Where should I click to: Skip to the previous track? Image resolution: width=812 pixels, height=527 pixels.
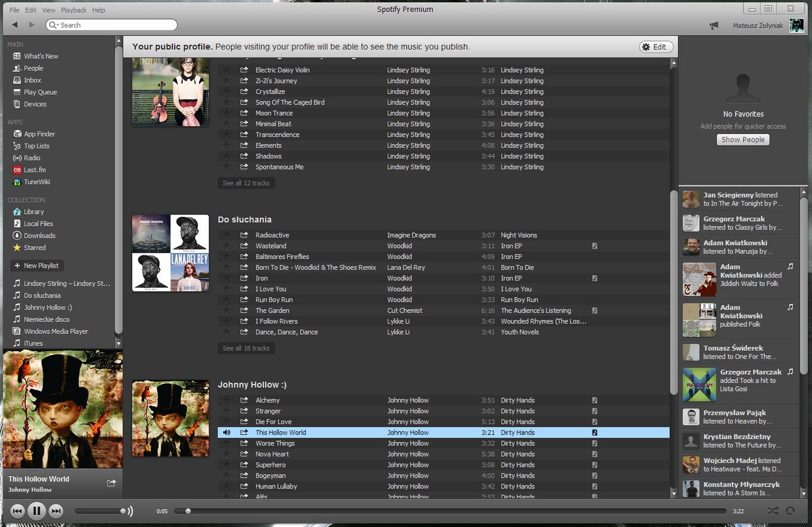[x=17, y=511]
